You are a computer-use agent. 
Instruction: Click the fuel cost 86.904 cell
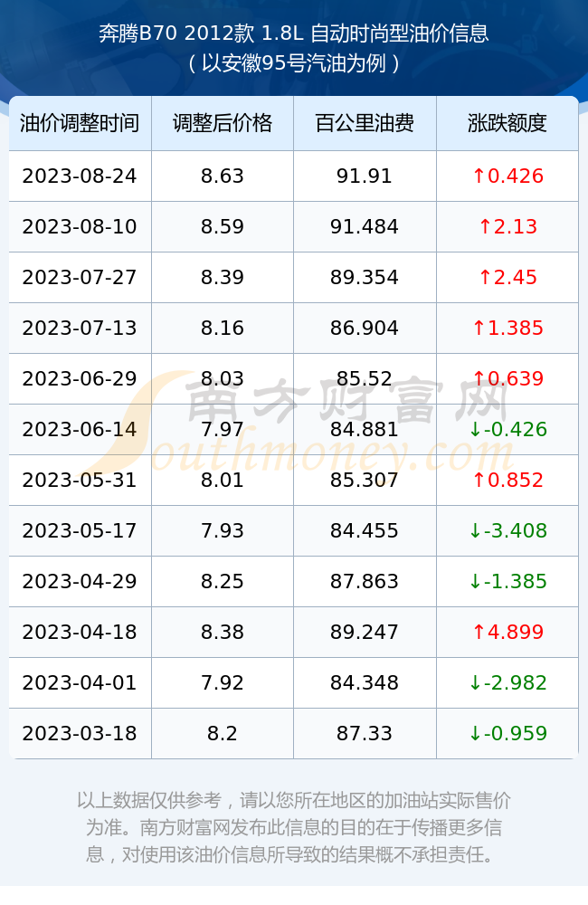click(365, 329)
